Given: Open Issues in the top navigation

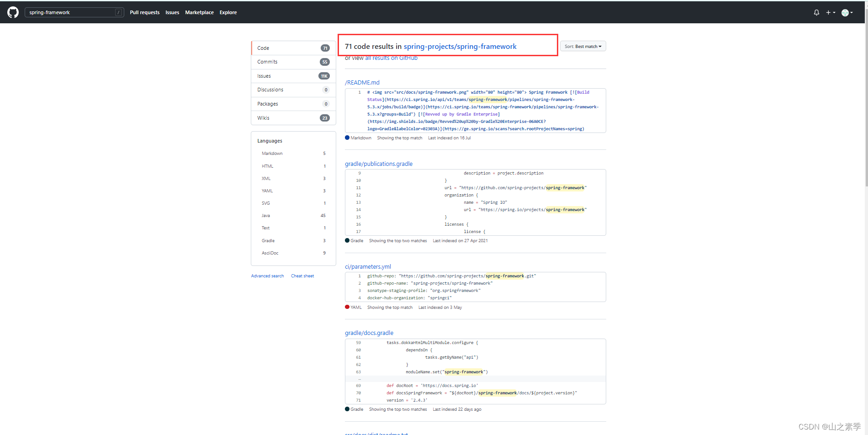Looking at the screenshot, I should coord(172,12).
